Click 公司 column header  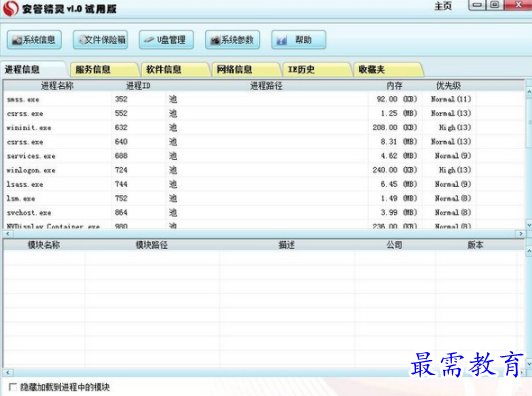point(395,245)
